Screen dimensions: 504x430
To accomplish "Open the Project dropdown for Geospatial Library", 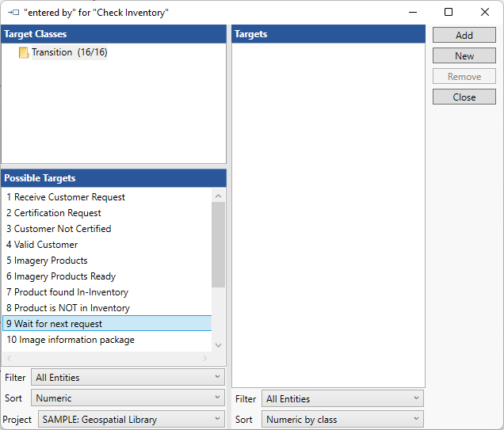I will 132,420.
